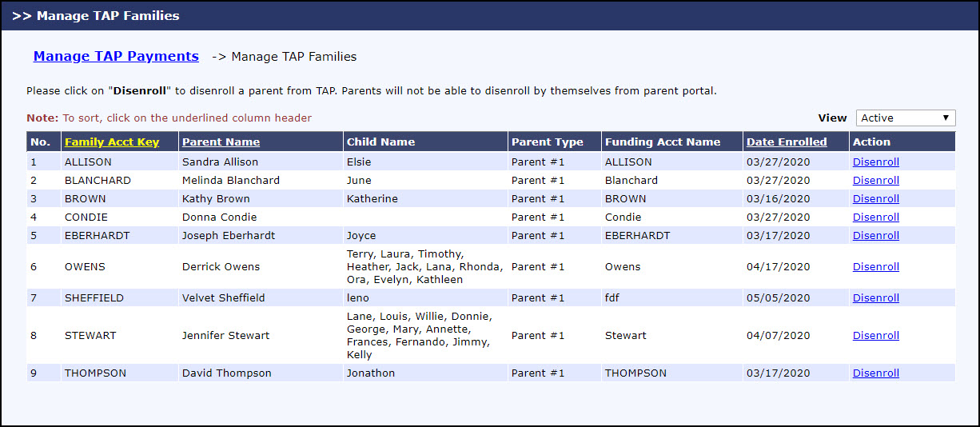This screenshot has width=980, height=427.
Task: Disenroll Donna Condie's family
Action: (x=875, y=217)
